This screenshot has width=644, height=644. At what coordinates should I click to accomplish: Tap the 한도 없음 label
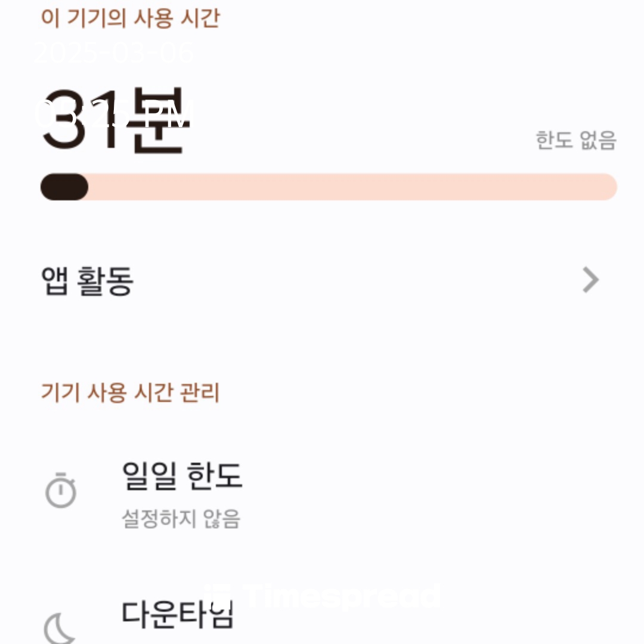(x=575, y=140)
